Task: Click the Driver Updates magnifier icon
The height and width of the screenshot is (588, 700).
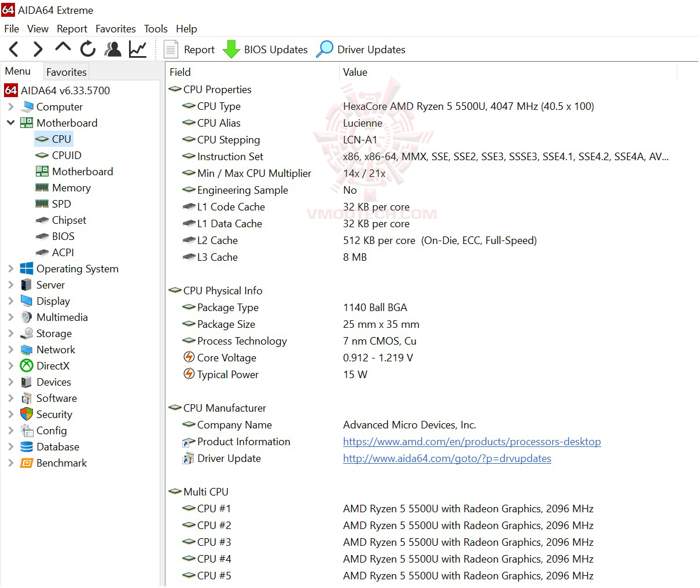Action: 325,50
